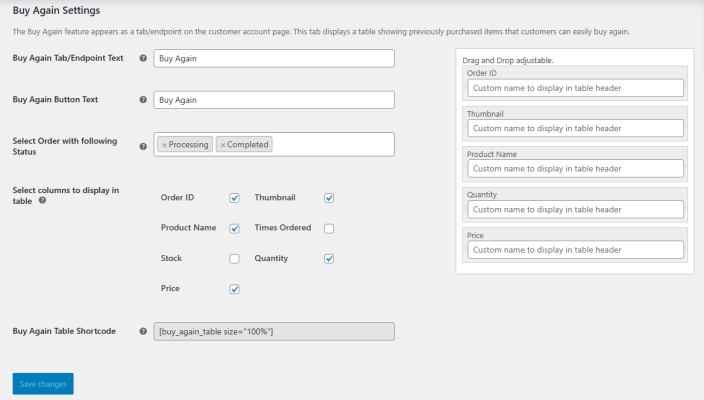This screenshot has width=704, height=400.
Task: Uncheck the Price column checkbox
Action: pos(234,289)
